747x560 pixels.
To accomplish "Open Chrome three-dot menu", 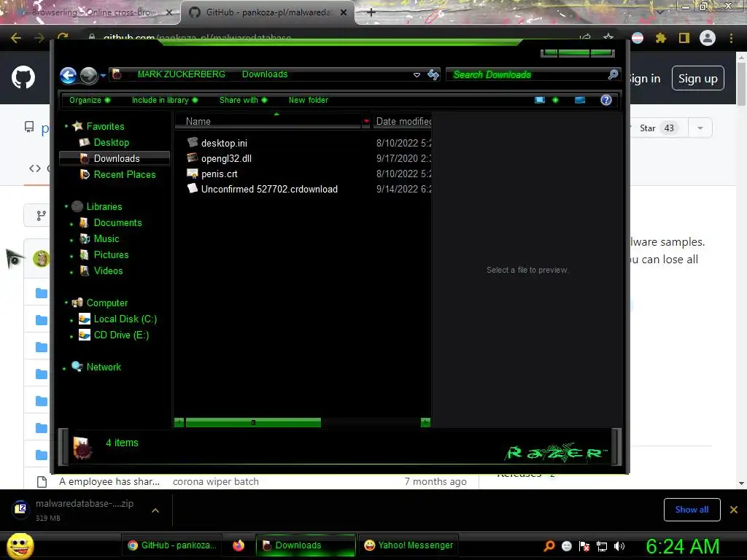I will [731, 38].
